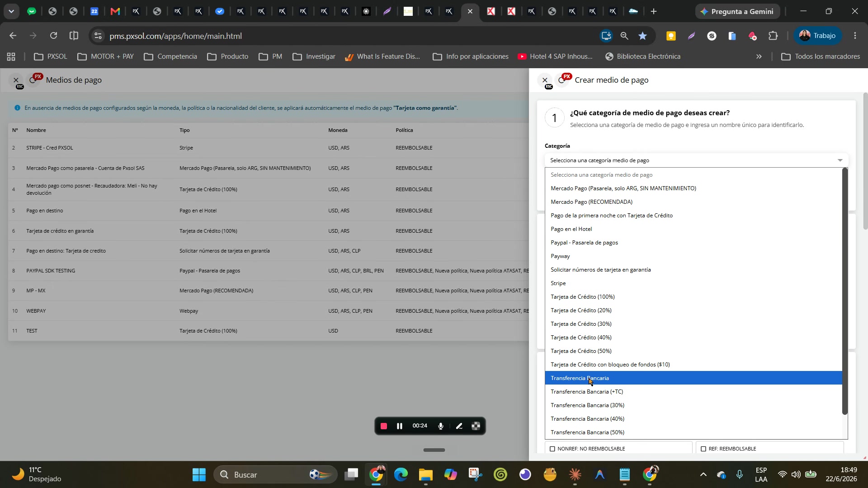Go back in browser history
Image resolution: width=868 pixels, height=488 pixels.
pos(13,36)
